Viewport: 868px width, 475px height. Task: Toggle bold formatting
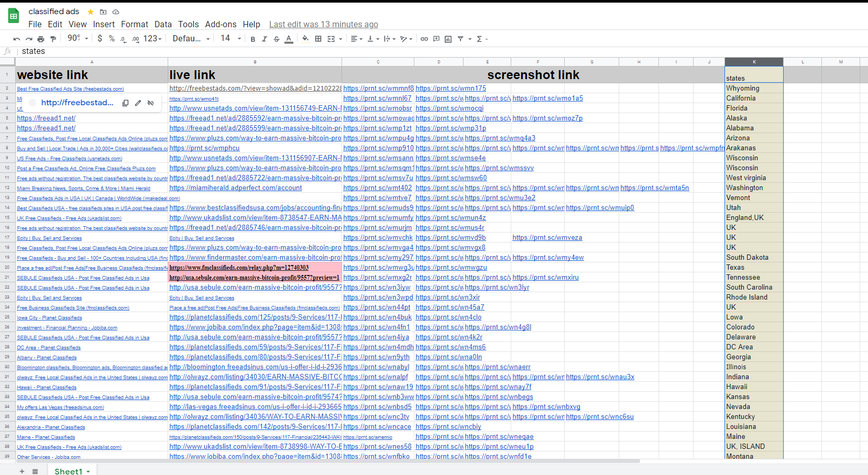point(253,39)
